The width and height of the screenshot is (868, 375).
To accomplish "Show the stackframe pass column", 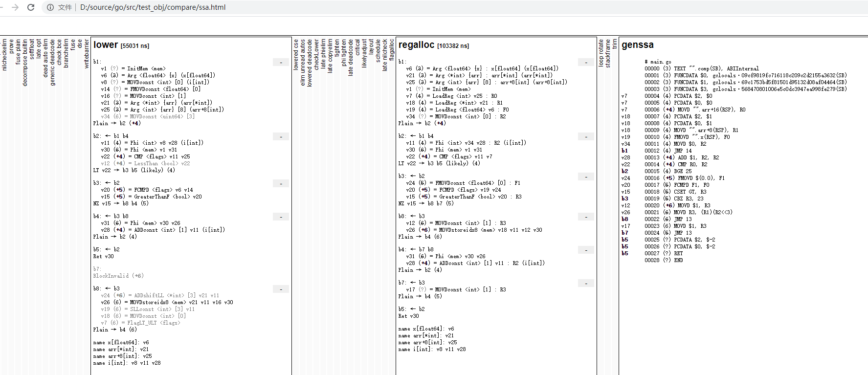I will coord(608,53).
